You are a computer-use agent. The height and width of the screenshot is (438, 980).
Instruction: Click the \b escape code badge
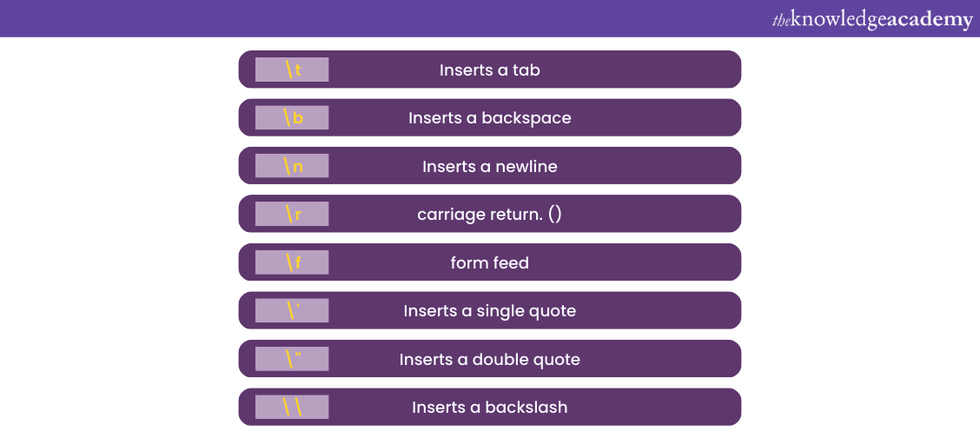292,118
